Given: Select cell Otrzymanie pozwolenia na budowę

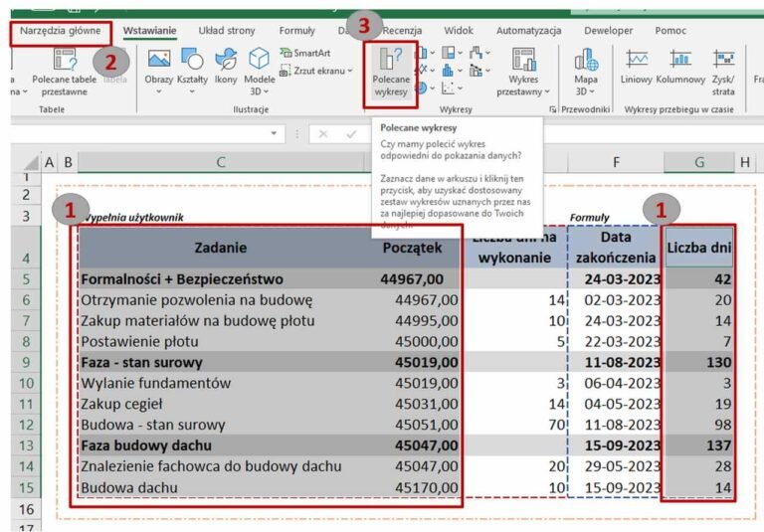Looking at the screenshot, I should coord(221,299).
